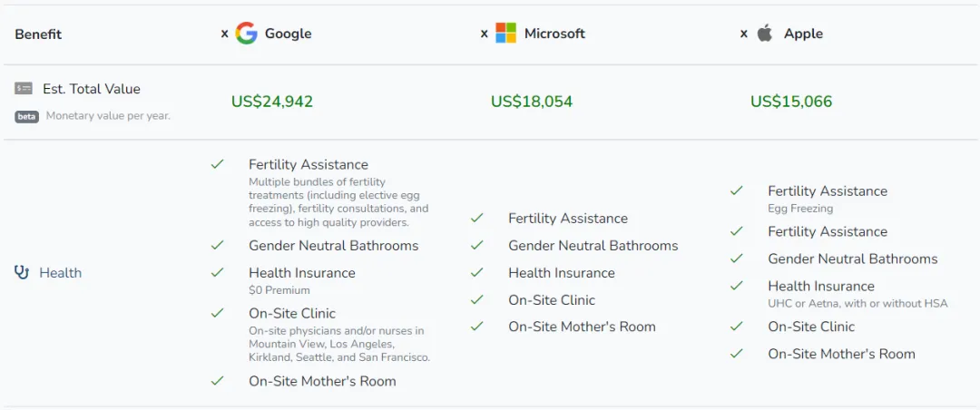The image size is (980, 410).
Task: Click Google's Health Insurance benefit
Action: 302,273
